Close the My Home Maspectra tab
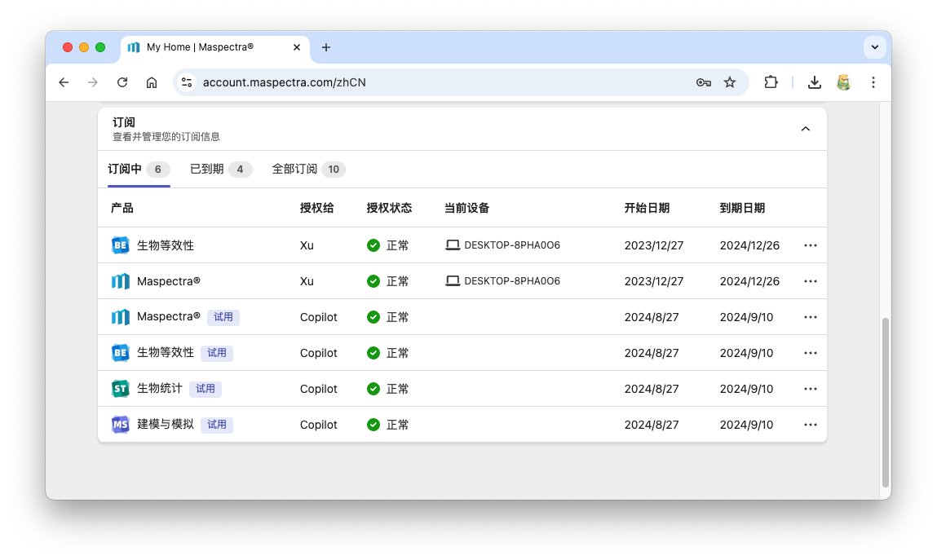937x560 pixels. tap(296, 47)
